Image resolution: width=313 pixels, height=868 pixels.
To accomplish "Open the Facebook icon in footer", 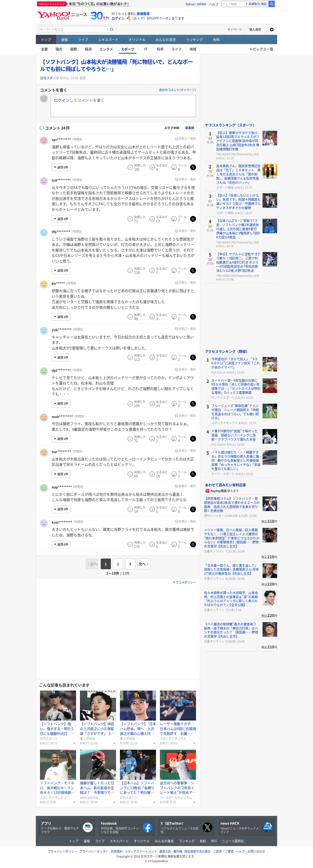I will [147, 827].
